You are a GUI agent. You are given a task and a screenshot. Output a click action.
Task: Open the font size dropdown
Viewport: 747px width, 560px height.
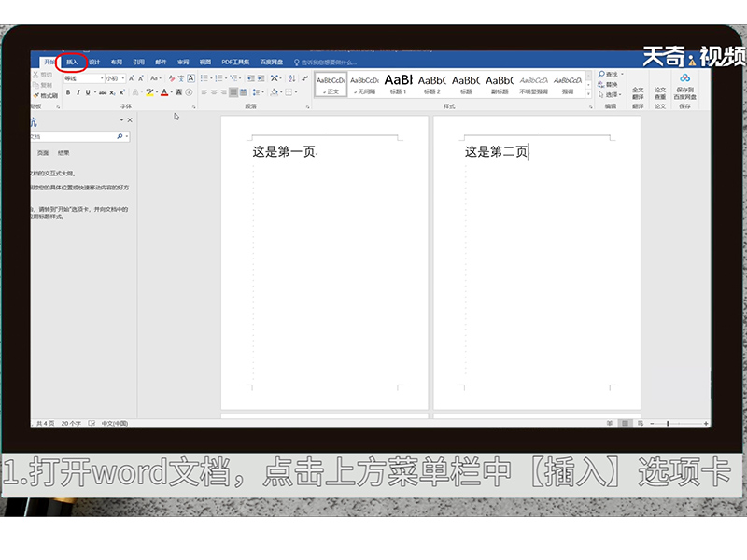point(122,78)
